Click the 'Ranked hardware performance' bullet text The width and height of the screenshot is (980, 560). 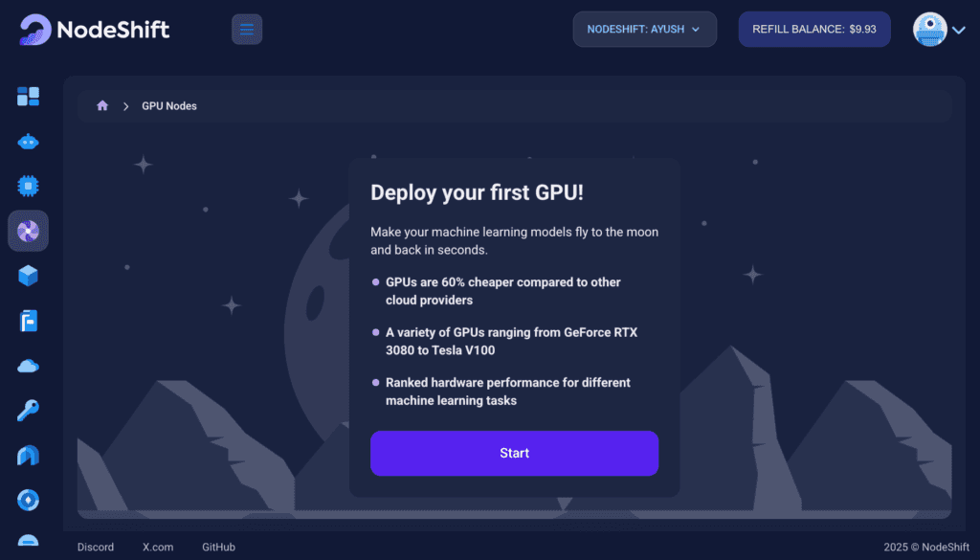[x=507, y=392]
